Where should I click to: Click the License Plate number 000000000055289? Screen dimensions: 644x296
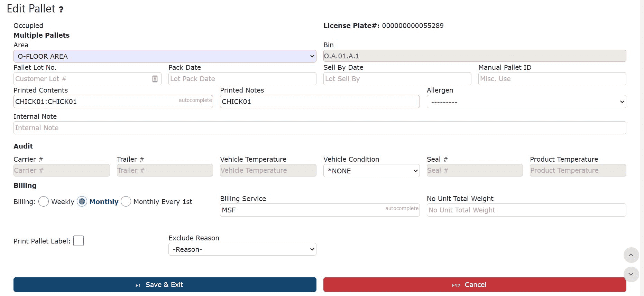tap(413, 26)
